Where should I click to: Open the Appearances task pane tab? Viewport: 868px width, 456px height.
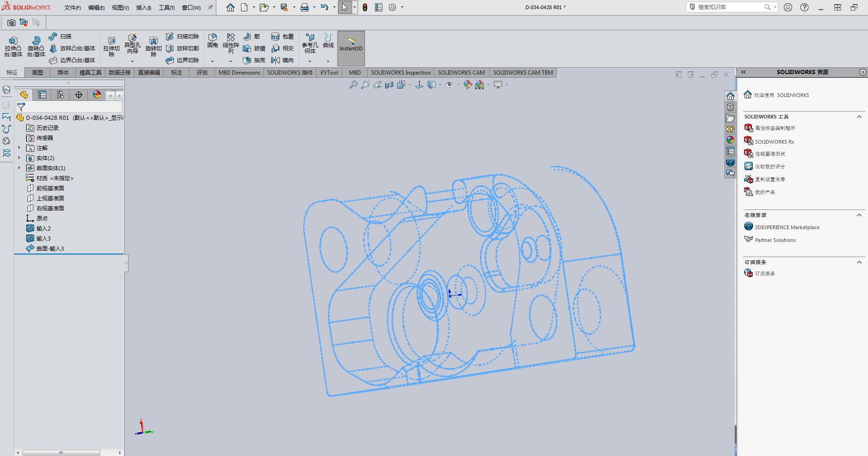[x=730, y=140]
